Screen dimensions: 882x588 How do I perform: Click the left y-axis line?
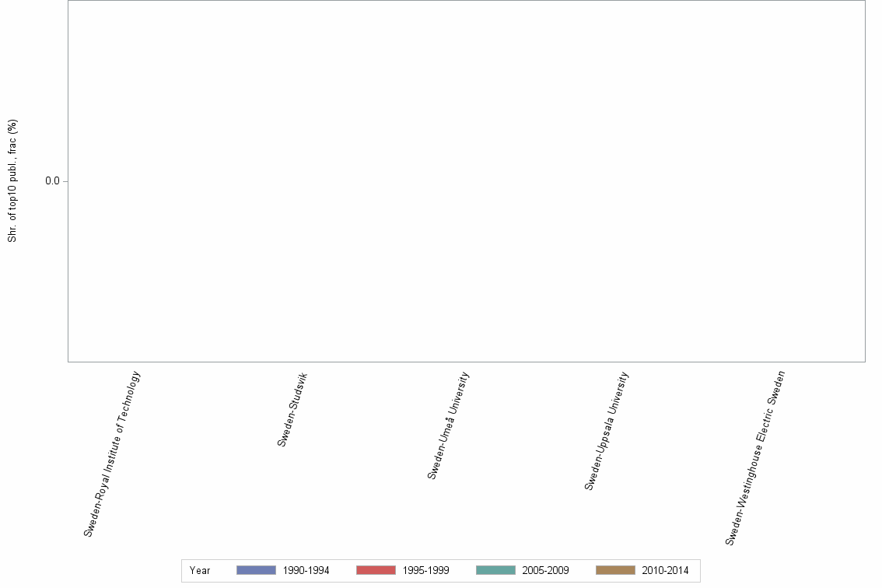(x=68, y=183)
